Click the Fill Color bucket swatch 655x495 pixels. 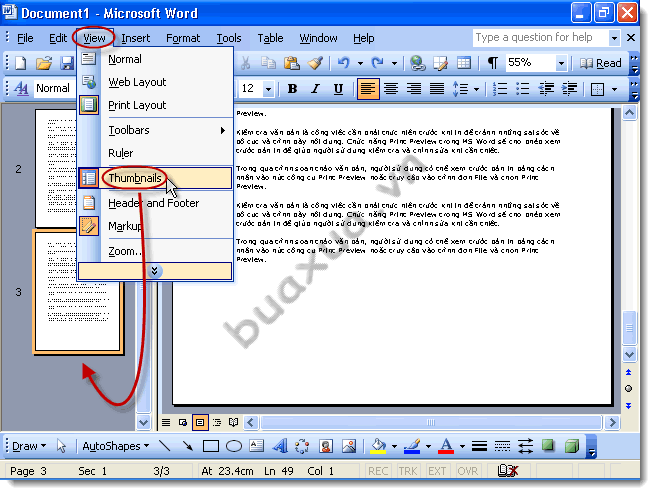[378, 446]
